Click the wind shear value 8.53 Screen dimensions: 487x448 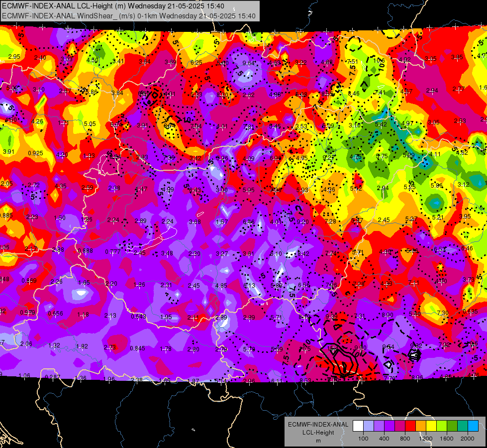[305, 380]
